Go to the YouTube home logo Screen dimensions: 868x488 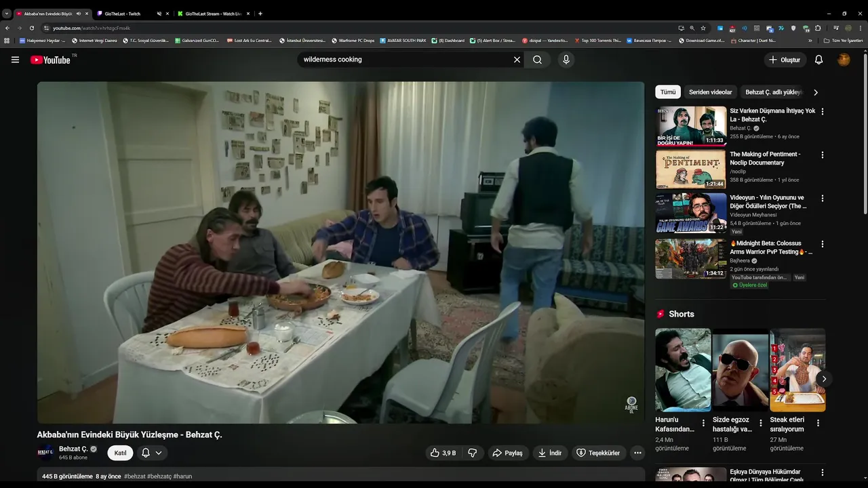click(50, 60)
